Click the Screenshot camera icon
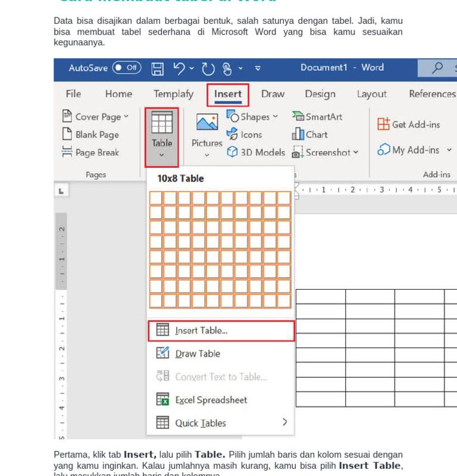The width and height of the screenshot is (457, 476). (x=298, y=152)
